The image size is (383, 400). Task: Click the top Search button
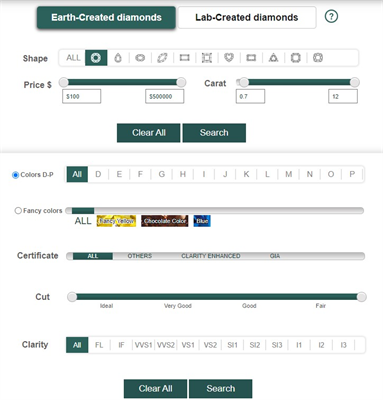214,133
